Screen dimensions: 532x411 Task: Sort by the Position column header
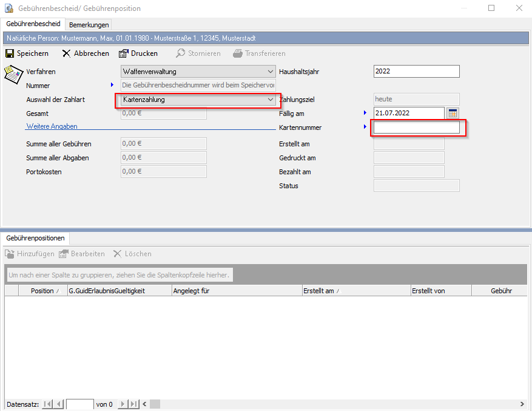tap(42, 291)
